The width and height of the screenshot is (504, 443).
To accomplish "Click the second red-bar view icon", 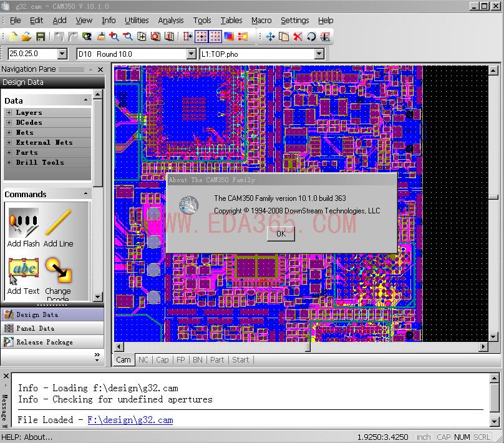I will tap(169, 36).
